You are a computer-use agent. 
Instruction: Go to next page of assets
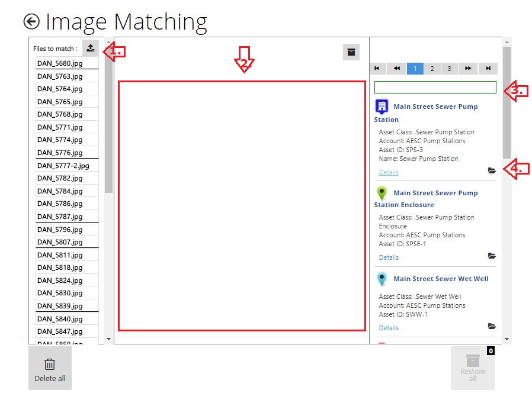(x=468, y=69)
